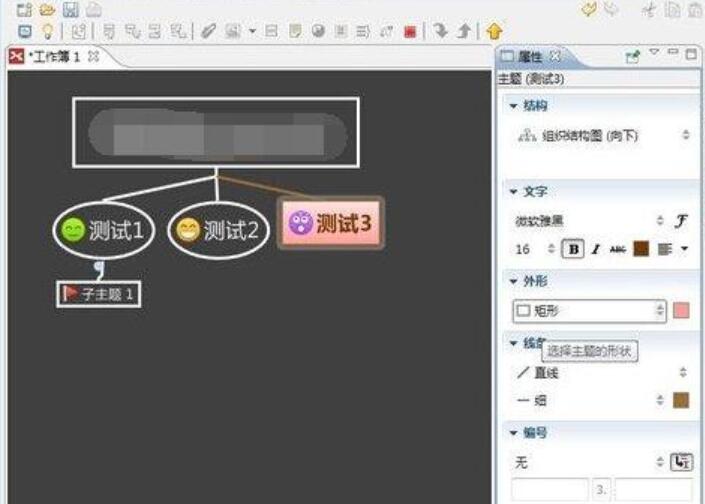Image resolution: width=705 pixels, height=504 pixels.
Task: Close the 工作簿 1 tab
Action: point(93,56)
